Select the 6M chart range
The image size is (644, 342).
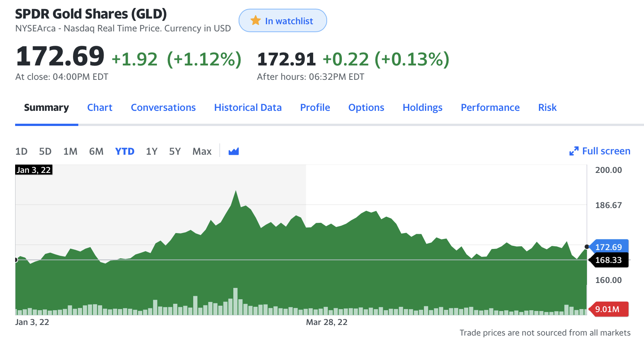[x=96, y=151]
